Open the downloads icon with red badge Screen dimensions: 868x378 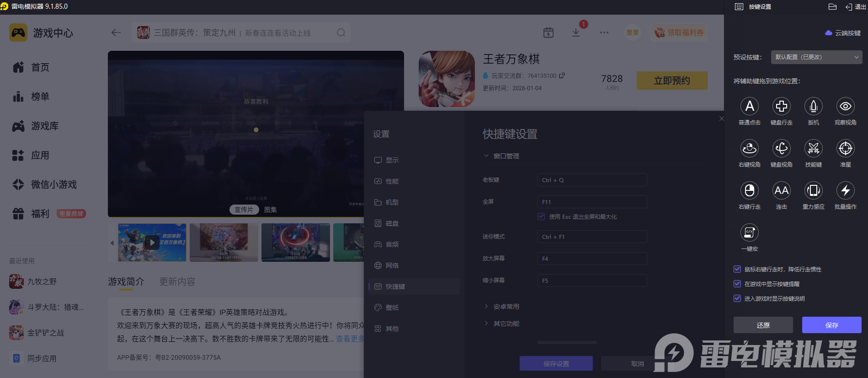tap(576, 32)
